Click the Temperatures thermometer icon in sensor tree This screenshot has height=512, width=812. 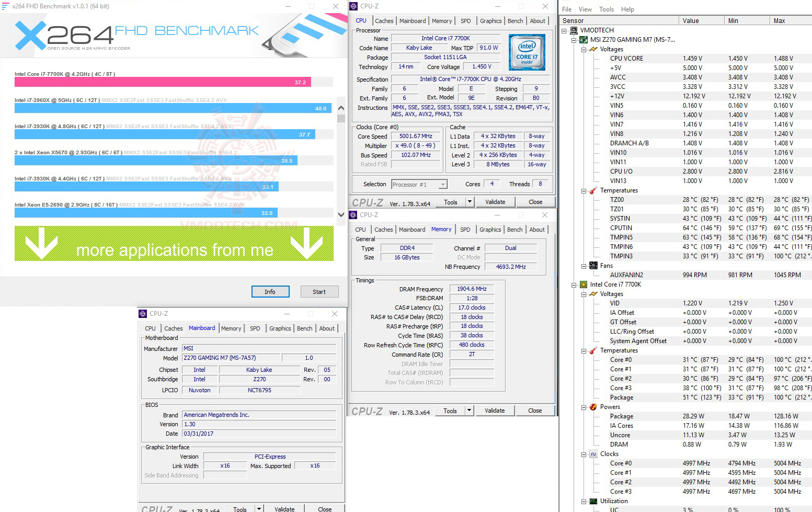[593, 190]
